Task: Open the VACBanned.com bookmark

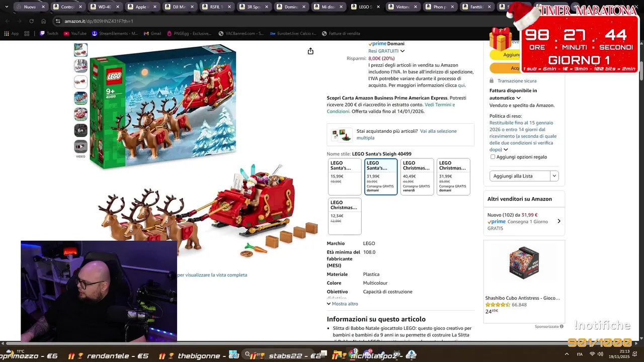Action: 241,34
